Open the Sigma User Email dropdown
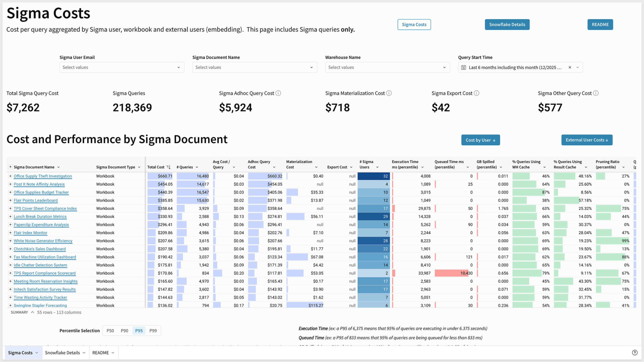Viewport: 644px width, 362px height. [122, 67]
